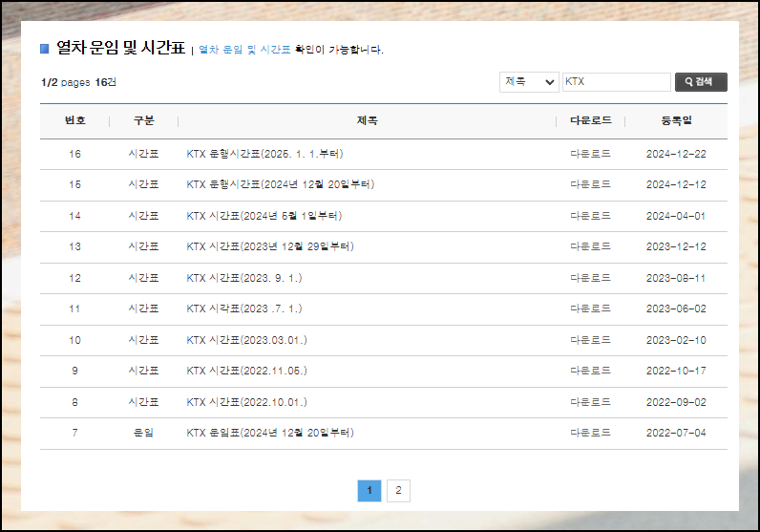Download file for row number 10
This screenshot has width=760, height=532.
click(x=590, y=340)
